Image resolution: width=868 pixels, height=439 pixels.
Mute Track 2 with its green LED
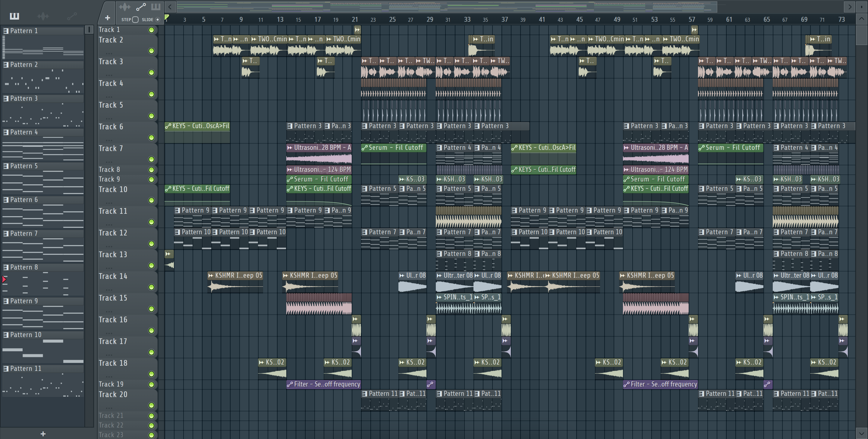pyautogui.click(x=152, y=51)
